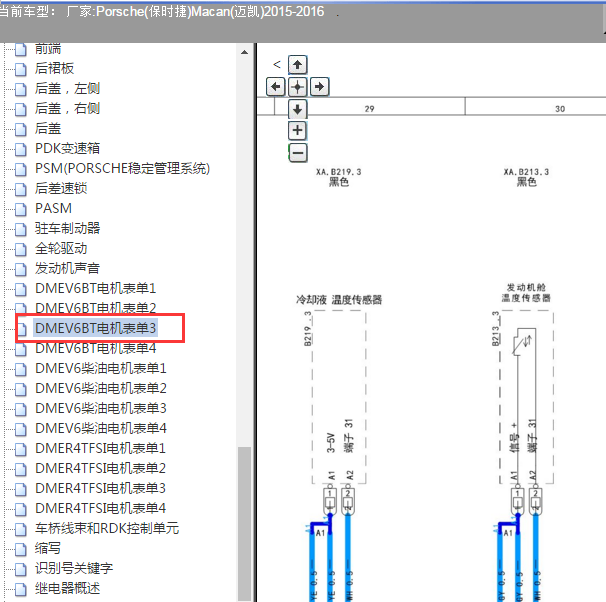This screenshot has height=602, width=606.
Task: Open 后盖，左侧 tree item
Action: click(x=67, y=88)
